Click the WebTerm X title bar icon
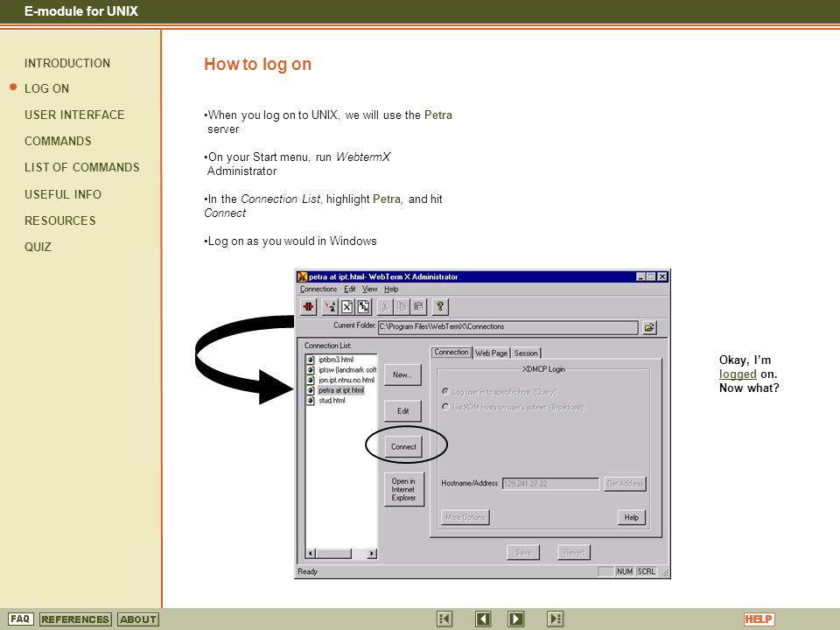The image size is (840, 630). (303, 277)
